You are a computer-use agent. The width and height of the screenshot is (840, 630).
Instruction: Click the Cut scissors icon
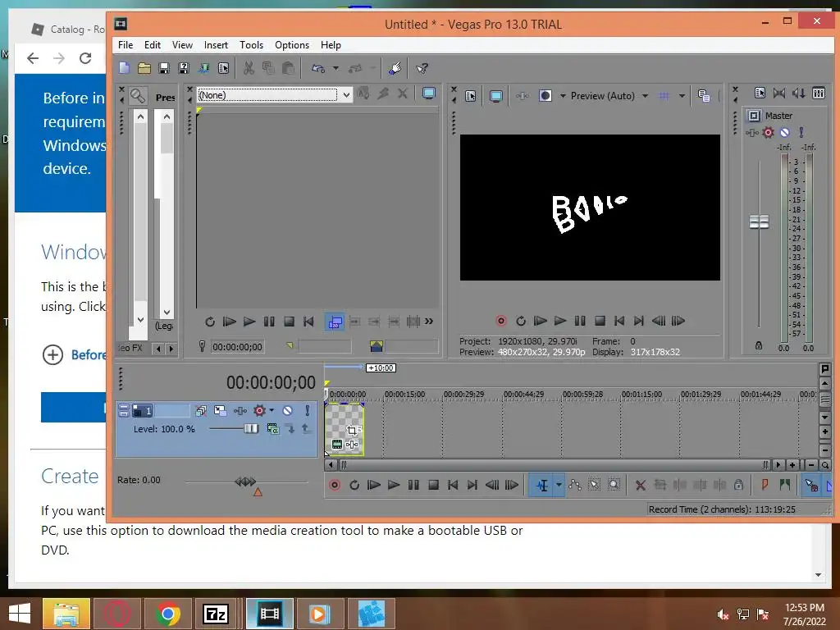[249, 68]
